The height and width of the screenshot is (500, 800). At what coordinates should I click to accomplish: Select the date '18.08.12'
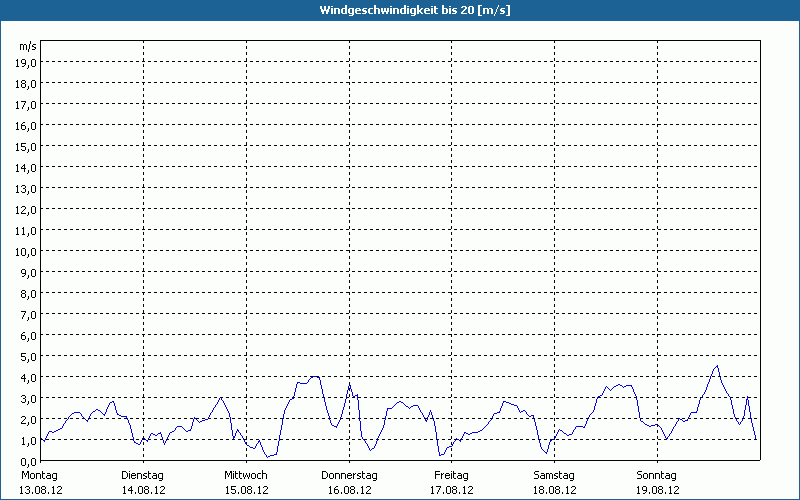555,490
